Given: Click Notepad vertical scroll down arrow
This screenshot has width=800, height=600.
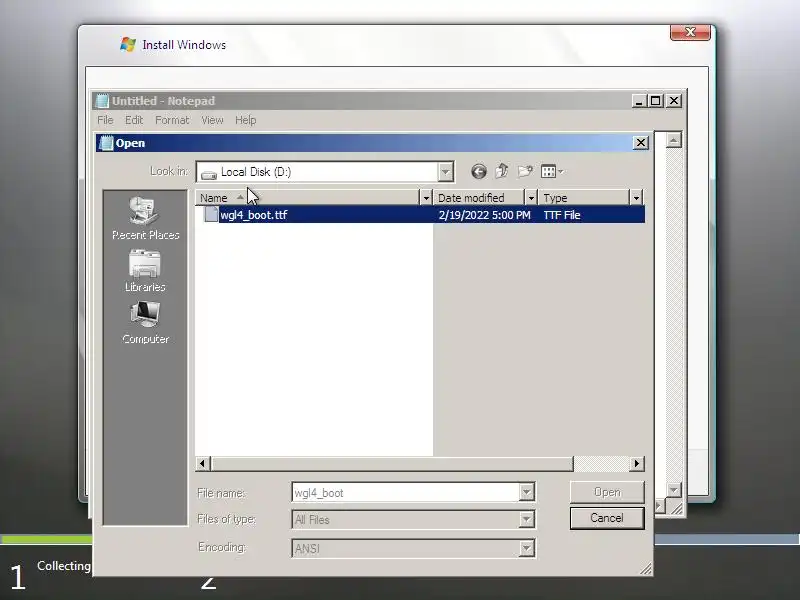Looking at the screenshot, I should [674, 490].
